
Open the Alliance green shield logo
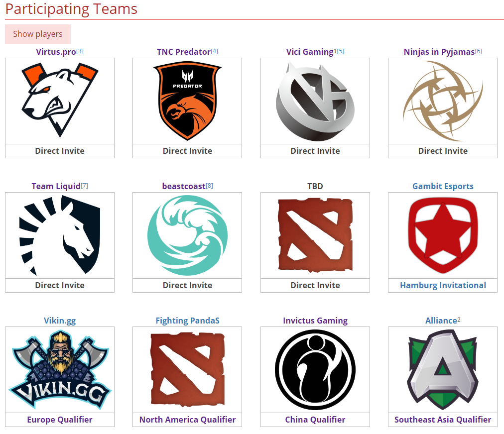(x=443, y=370)
